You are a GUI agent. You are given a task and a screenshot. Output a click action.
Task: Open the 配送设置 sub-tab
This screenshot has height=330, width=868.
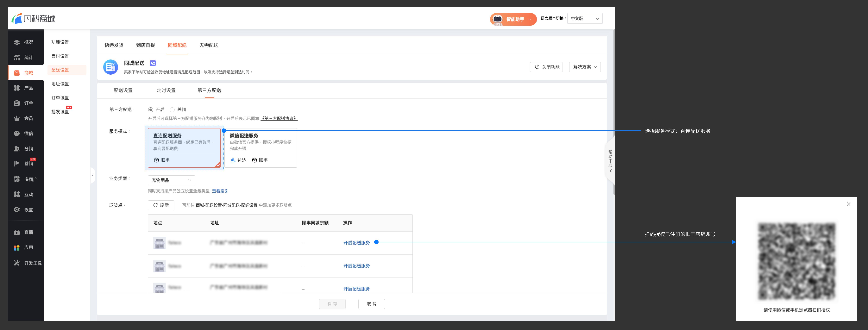123,91
